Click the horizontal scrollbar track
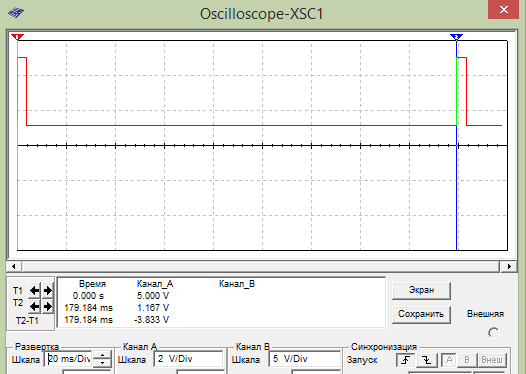526x374 pixels. click(x=261, y=267)
